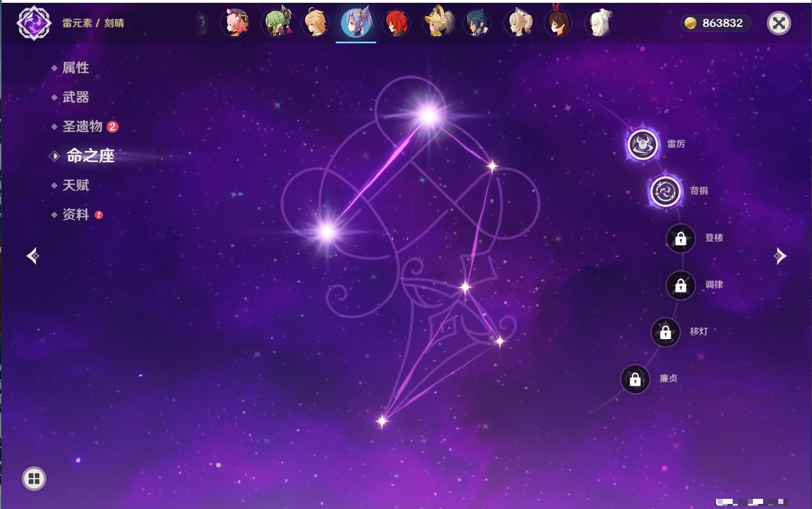Open the 苛捐 constellation node
Viewport: 812px width, 509px height.
click(x=665, y=191)
